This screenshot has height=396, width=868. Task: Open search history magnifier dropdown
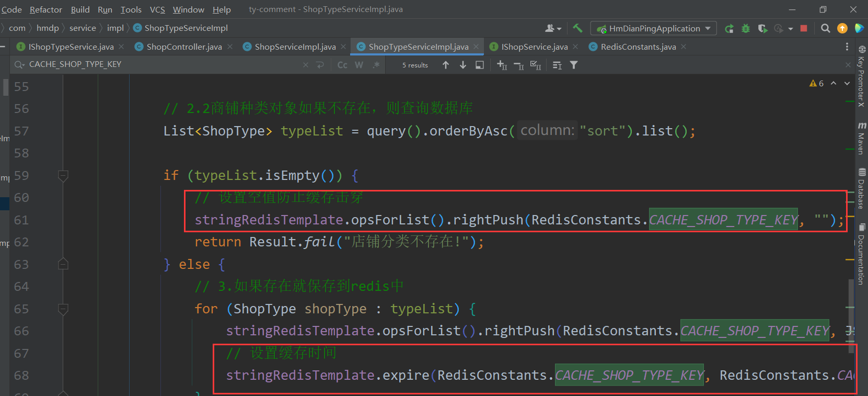tap(20, 64)
